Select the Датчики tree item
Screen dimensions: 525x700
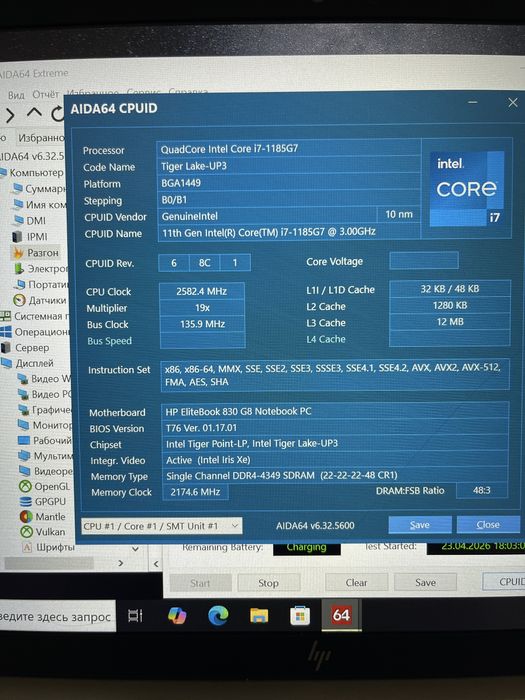47,301
